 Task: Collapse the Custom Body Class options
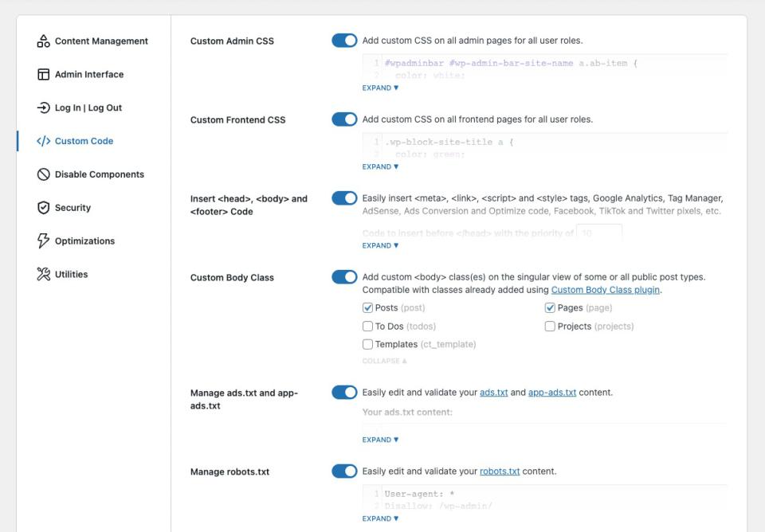click(384, 362)
